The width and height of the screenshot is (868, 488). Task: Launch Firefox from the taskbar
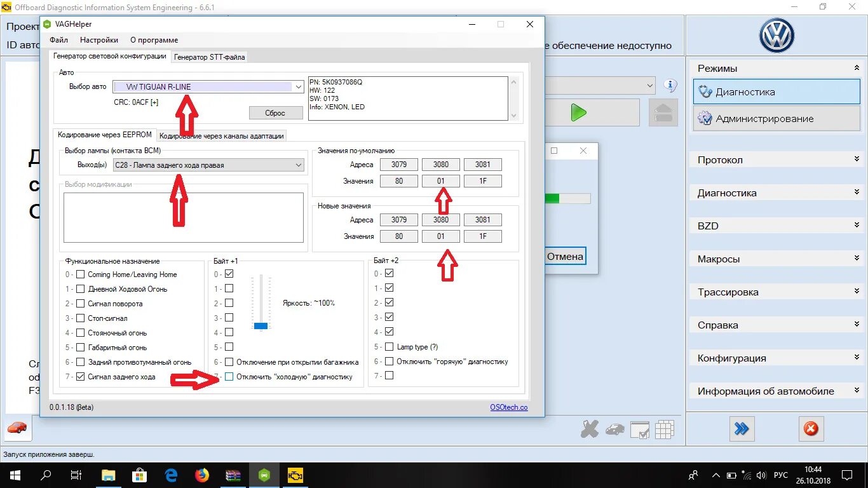(x=202, y=475)
